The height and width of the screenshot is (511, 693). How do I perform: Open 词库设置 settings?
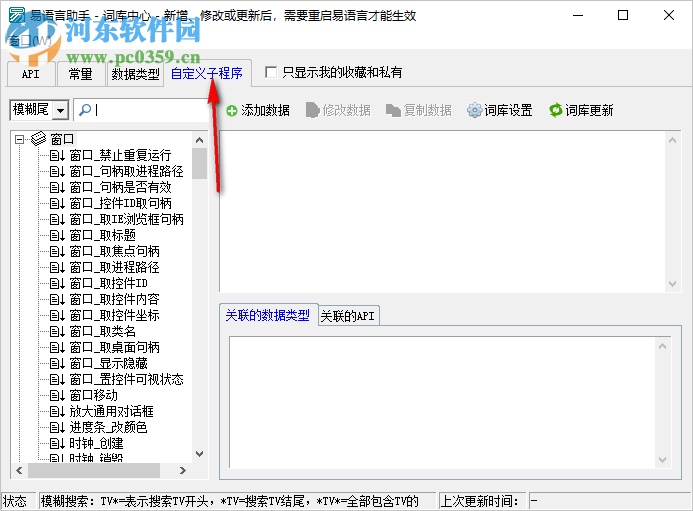pos(500,110)
